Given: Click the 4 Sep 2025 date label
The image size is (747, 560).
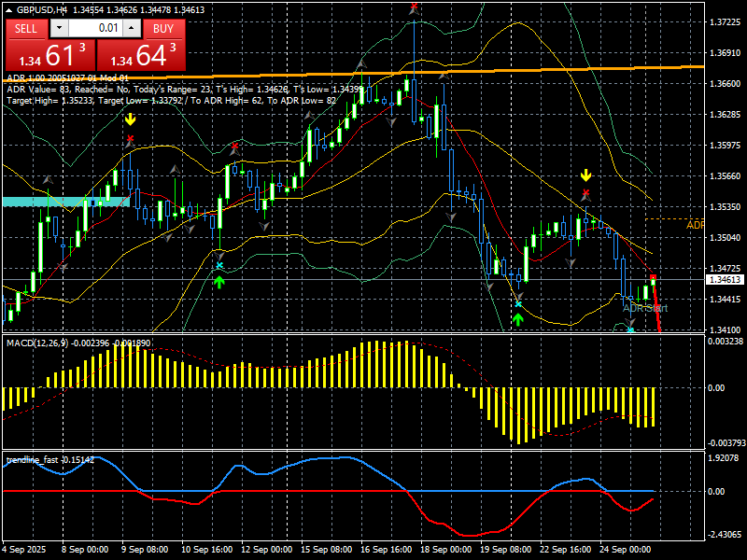Looking at the screenshot, I should (24, 549).
